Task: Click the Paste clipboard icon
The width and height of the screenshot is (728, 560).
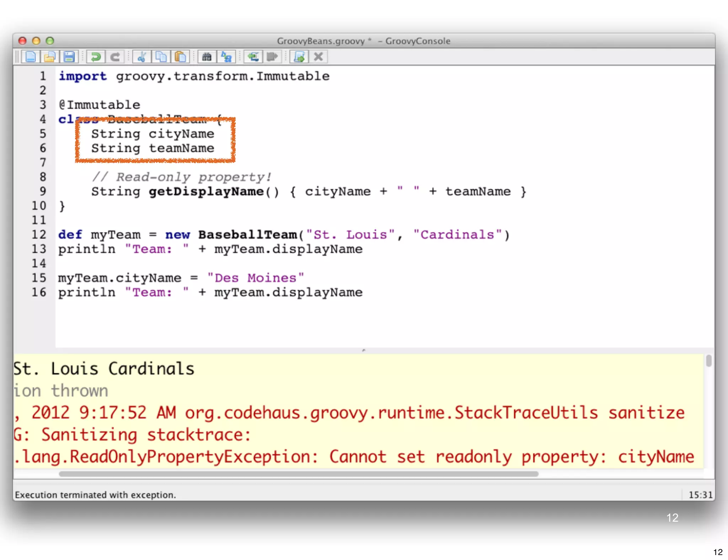Action: pyautogui.click(x=180, y=57)
